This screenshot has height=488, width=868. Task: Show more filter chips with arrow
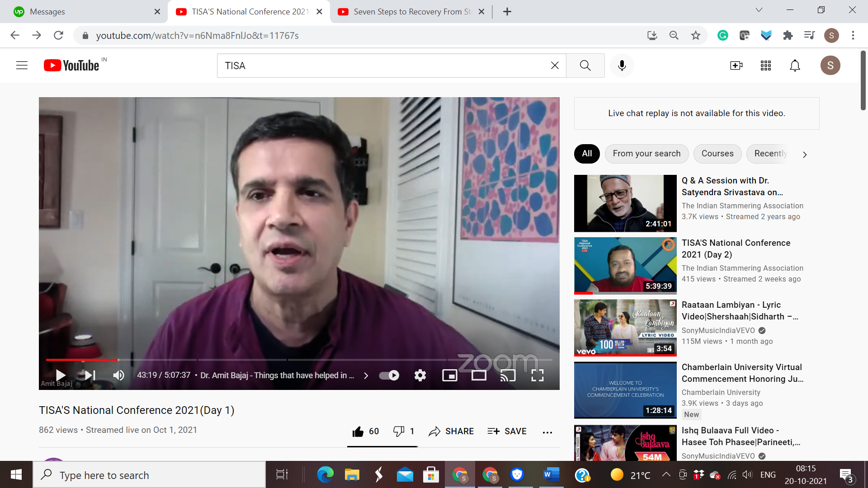(x=805, y=155)
